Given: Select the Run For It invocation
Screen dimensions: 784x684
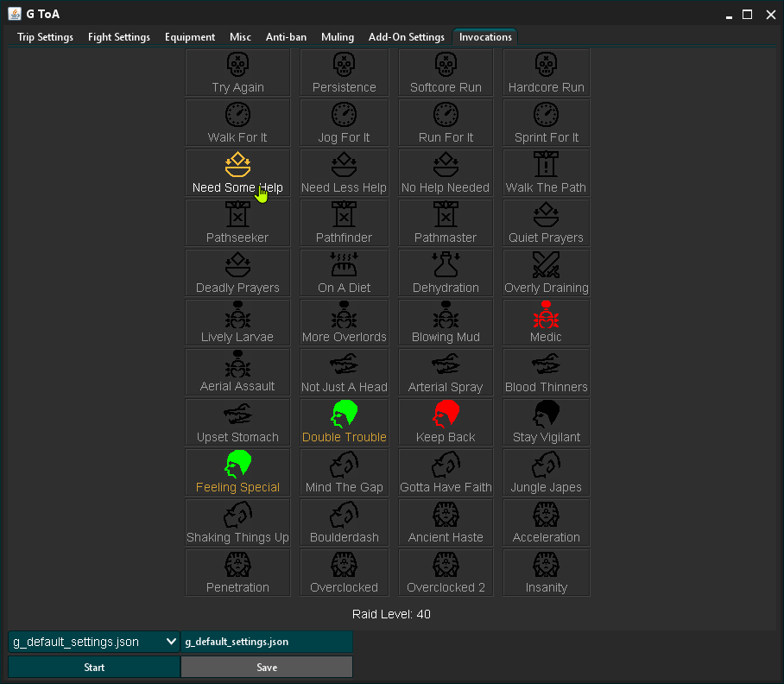Looking at the screenshot, I should click(x=446, y=123).
